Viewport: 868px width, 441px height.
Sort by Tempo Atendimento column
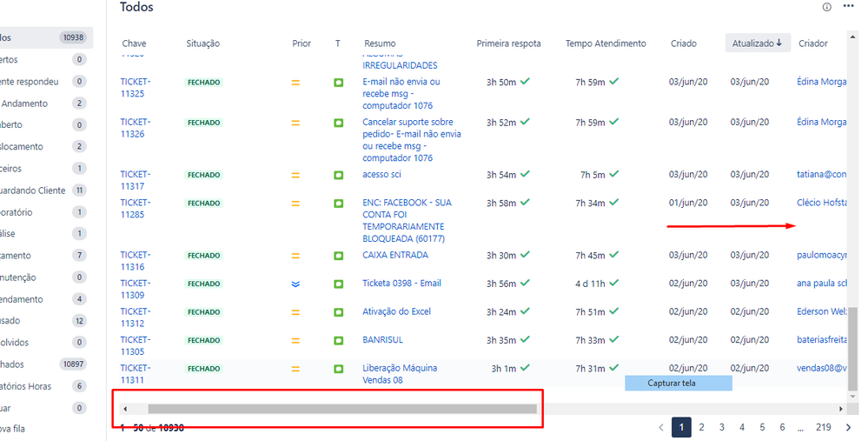606,43
